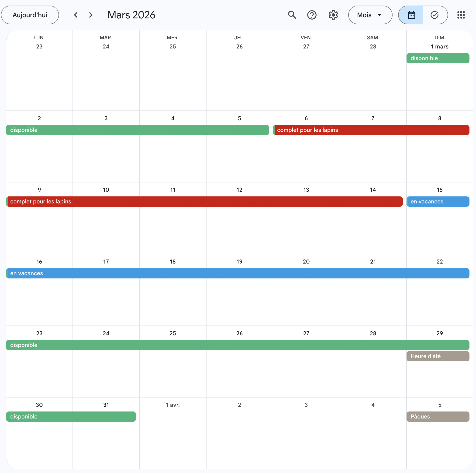This screenshot has height=473, width=476.
Task: Open the Heure d'été event
Action: click(x=438, y=356)
